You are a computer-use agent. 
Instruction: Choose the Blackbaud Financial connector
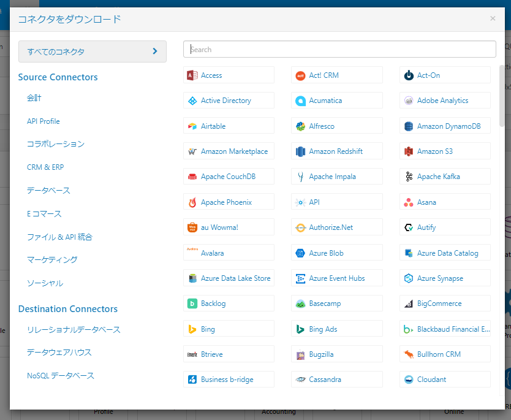445,329
